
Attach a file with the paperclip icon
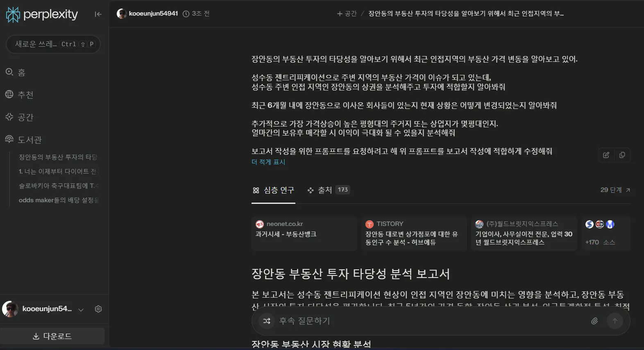pyautogui.click(x=594, y=321)
